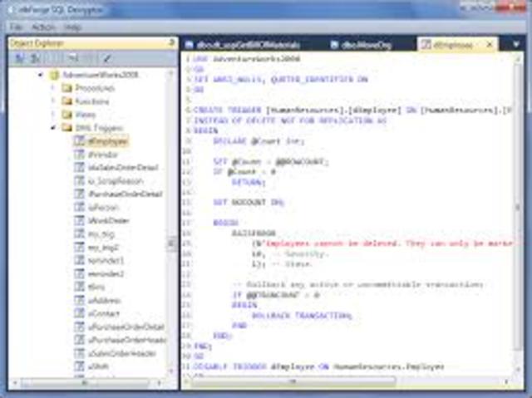532x398 pixels.
Task: Expand the Procedures folder
Action: pos(53,88)
